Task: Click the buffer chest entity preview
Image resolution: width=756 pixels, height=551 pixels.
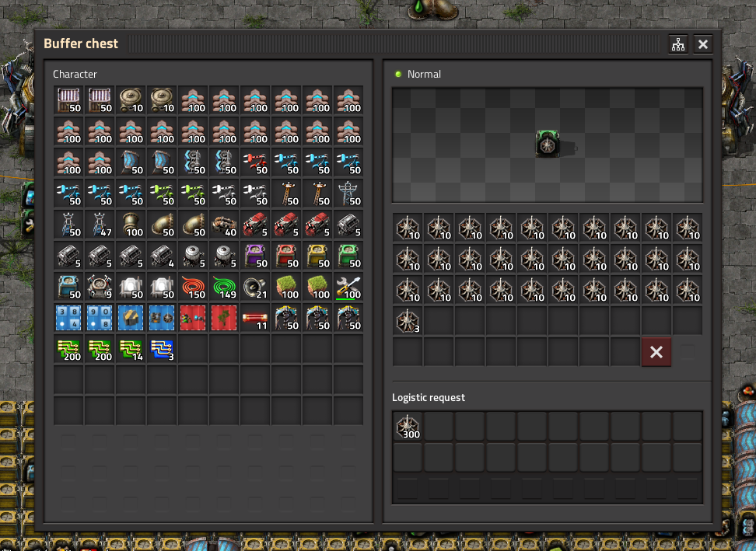Action: click(548, 144)
